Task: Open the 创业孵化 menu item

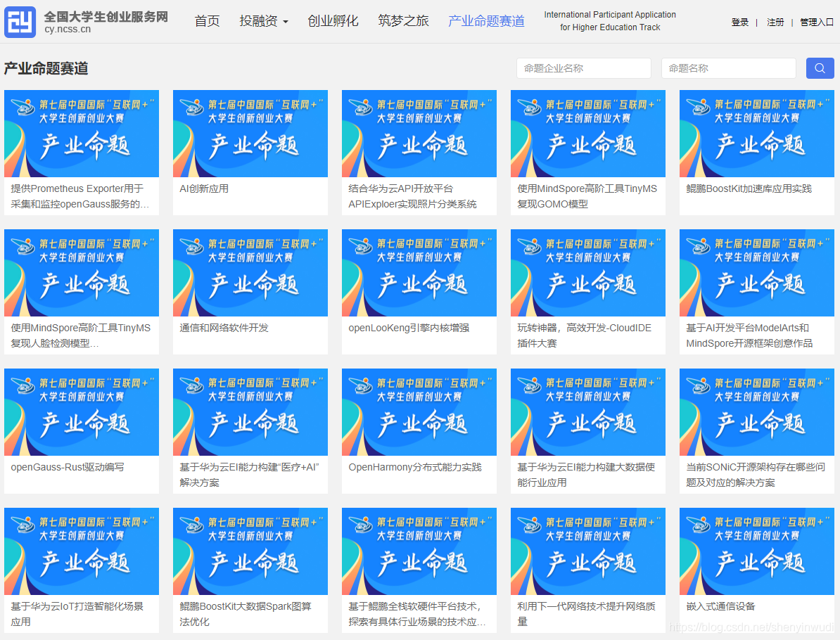Action: coord(333,21)
